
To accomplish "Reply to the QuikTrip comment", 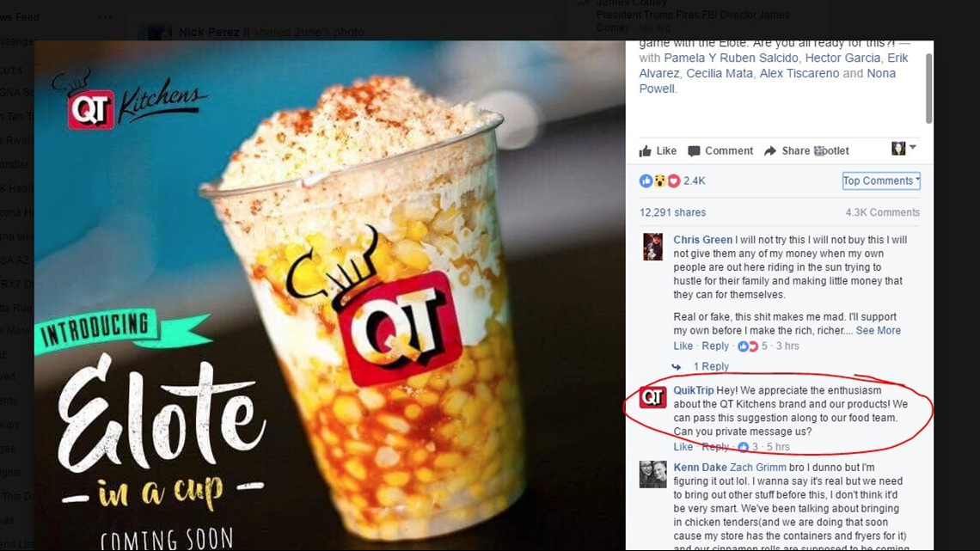I will click(715, 447).
